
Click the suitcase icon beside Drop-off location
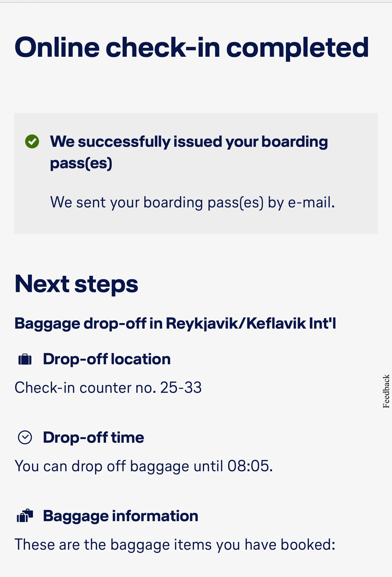(25, 359)
